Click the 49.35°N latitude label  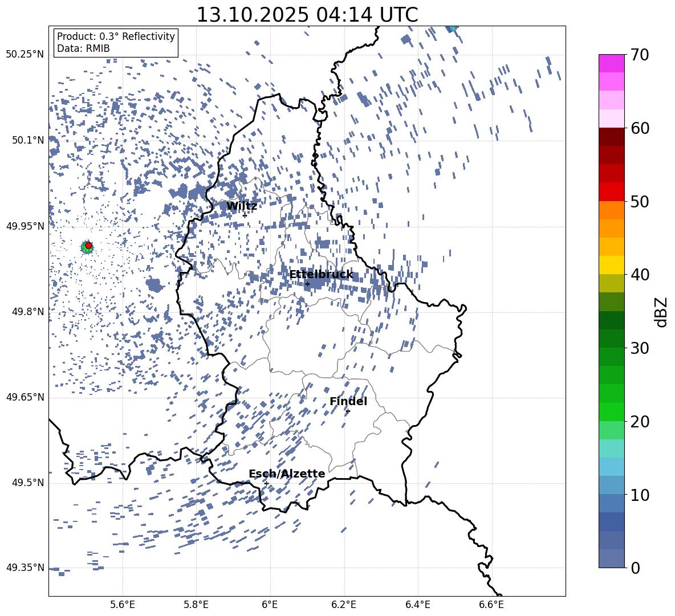point(25,568)
